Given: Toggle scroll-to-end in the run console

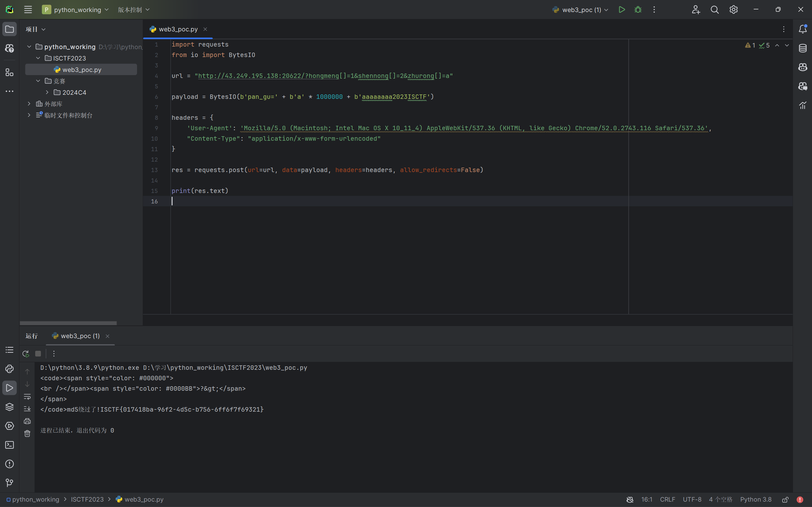Looking at the screenshot, I should 27,408.
